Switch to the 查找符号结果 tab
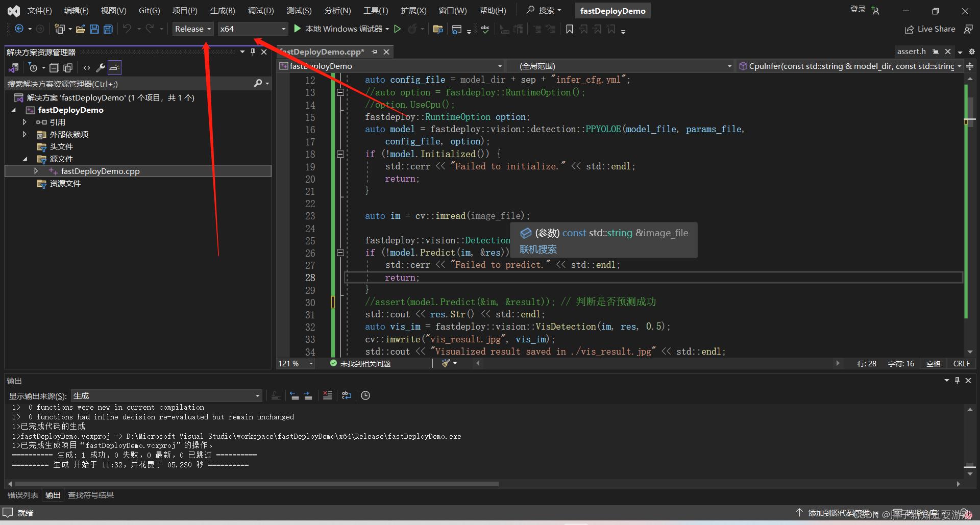Image resolution: width=980 pixels, height=525 pixels. click(91, 495)
